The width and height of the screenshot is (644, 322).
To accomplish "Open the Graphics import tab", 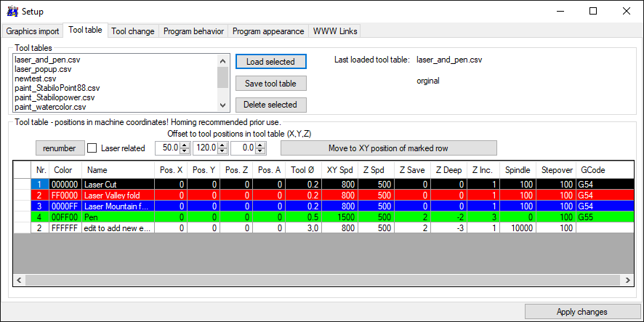I will (x=33, y=31).
